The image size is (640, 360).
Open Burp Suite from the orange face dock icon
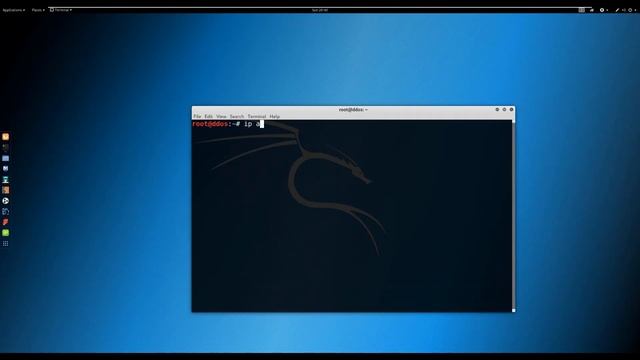(x=5, y=190)
